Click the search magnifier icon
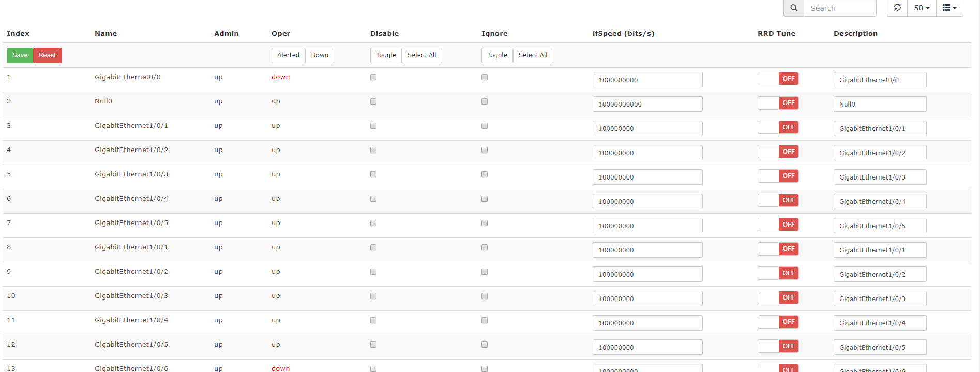Image resolution: width=980 pixels, height=372 pixels. [x=794, y=8]
